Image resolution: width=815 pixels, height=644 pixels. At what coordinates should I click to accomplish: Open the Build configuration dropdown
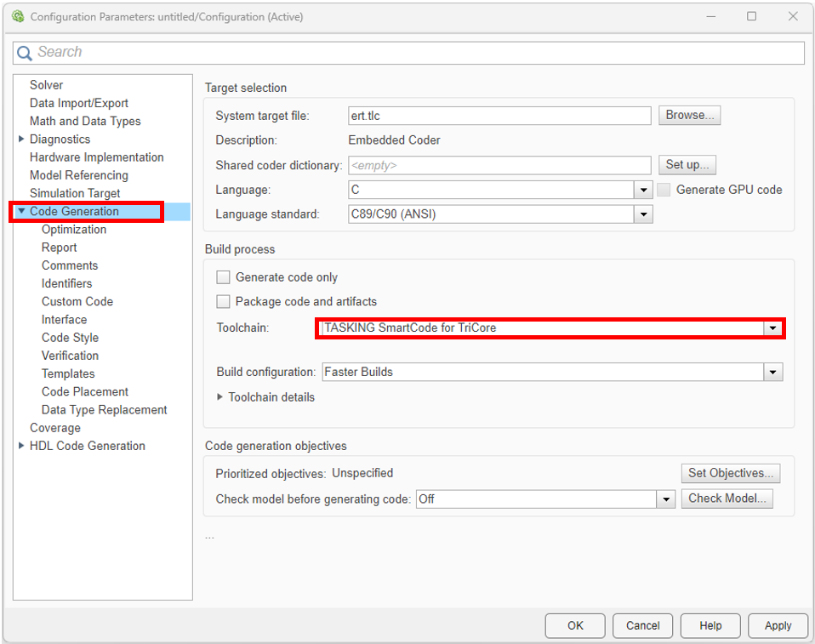(x=773, y=372)
